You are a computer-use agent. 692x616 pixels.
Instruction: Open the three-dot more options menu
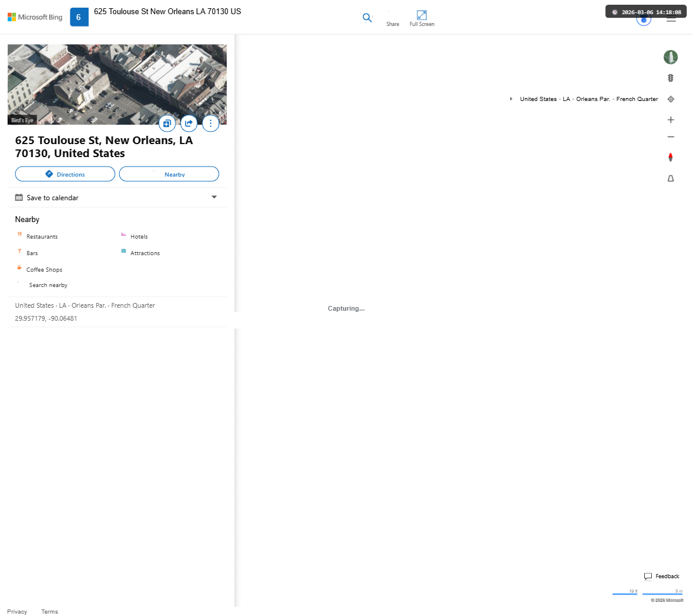(211, 123)
